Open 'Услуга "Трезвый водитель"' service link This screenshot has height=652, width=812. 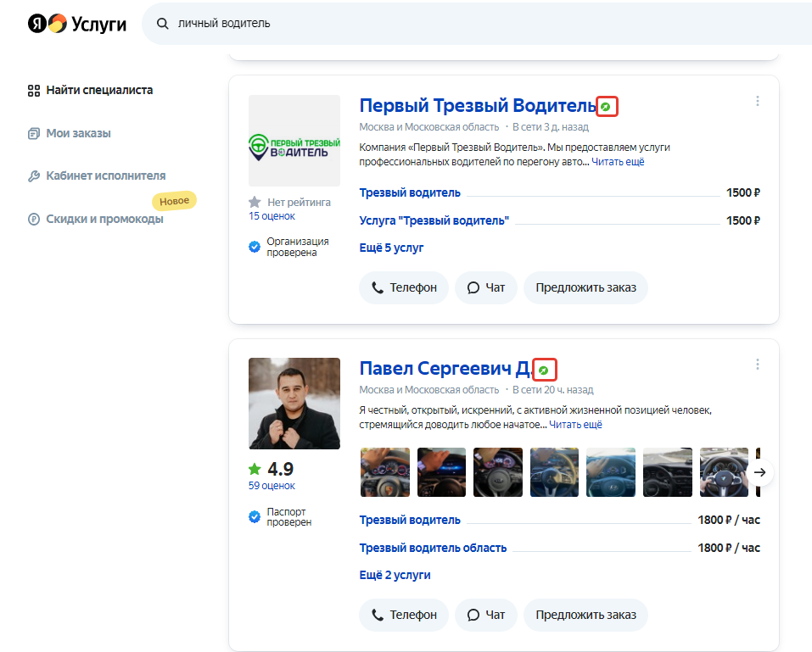[434, 220]
